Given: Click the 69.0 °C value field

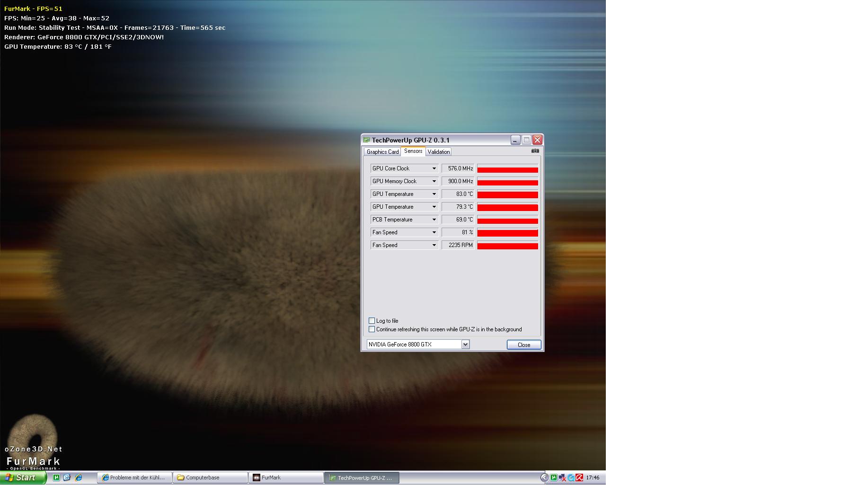Looking at the screenshot, I should coord(458,220).
